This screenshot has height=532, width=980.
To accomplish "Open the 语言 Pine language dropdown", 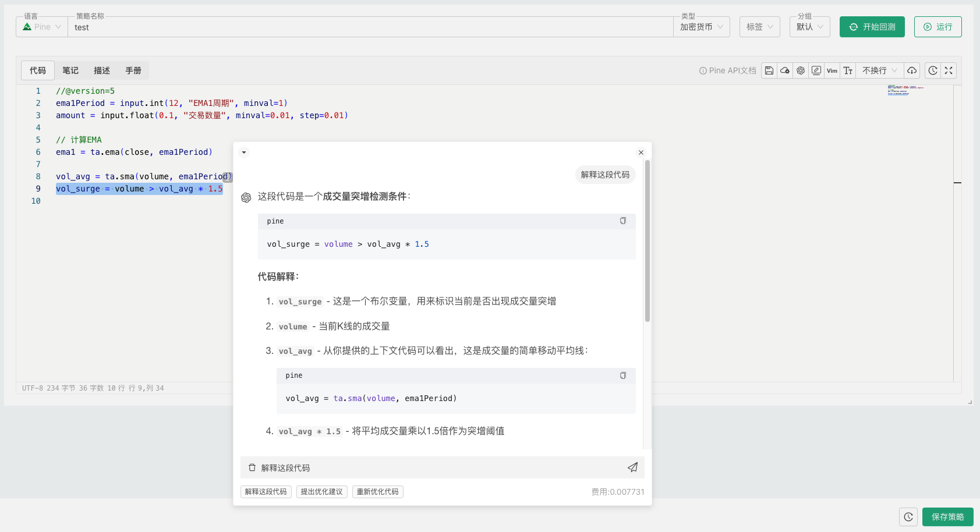I will tap(41, 26).
